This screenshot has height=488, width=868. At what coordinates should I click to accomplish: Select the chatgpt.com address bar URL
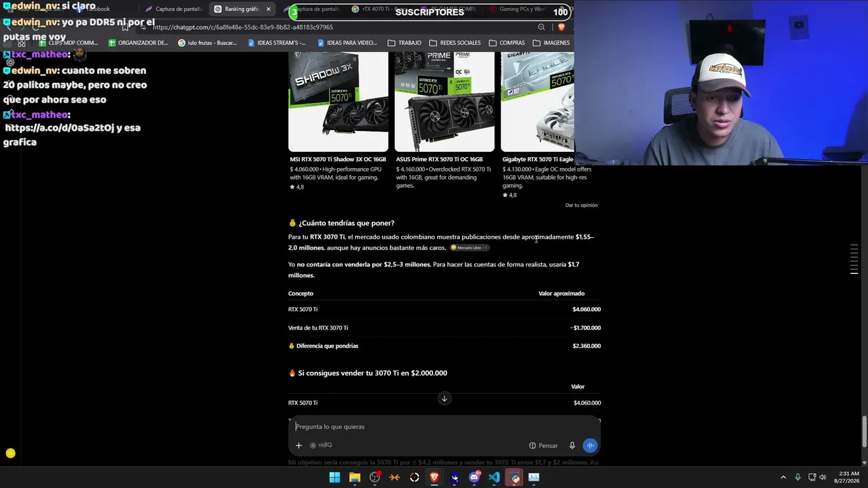[243, 27]
